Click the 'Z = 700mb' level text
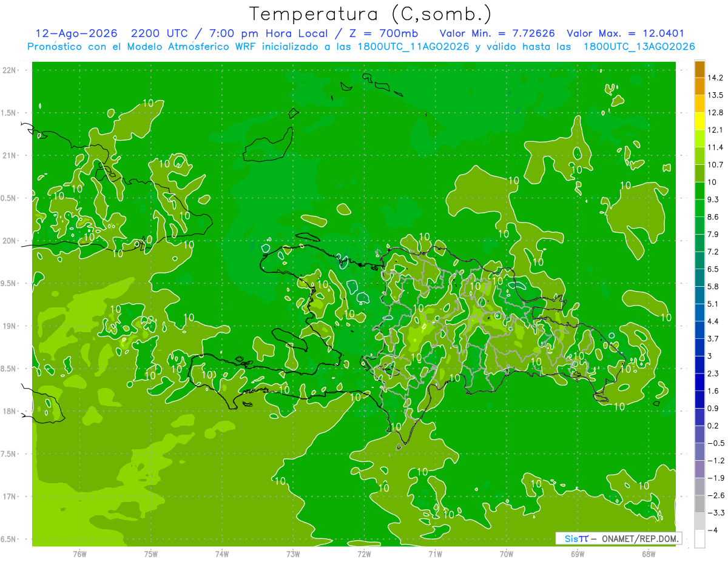The height and width of the screenshot is (562, 728). [x=384, y=33]
